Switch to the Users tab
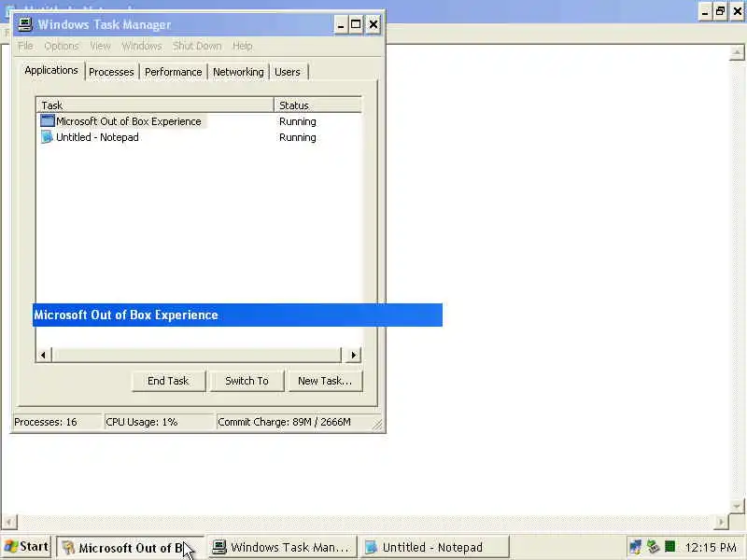The image size is (747, 560). (288, 72)
